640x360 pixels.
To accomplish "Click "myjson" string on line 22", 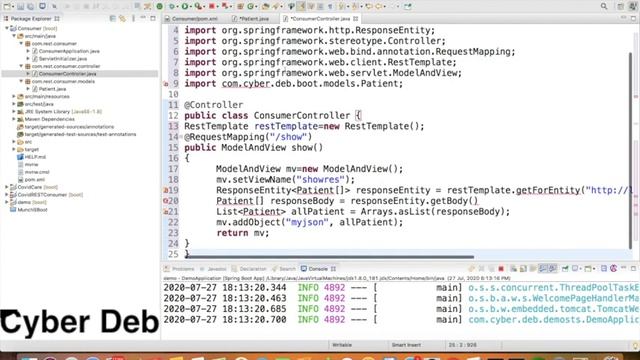I will tap(307, 222).
